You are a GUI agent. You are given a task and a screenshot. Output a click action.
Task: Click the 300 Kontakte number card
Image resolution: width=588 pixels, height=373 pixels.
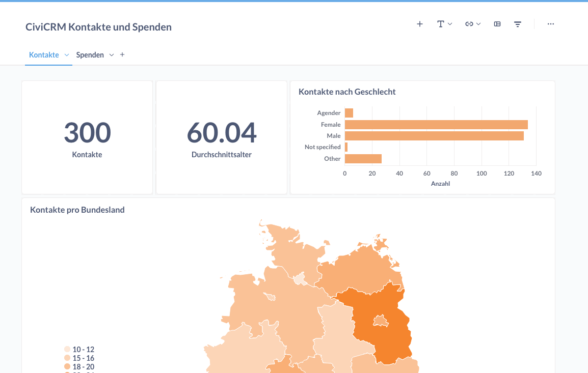point(87,137)
